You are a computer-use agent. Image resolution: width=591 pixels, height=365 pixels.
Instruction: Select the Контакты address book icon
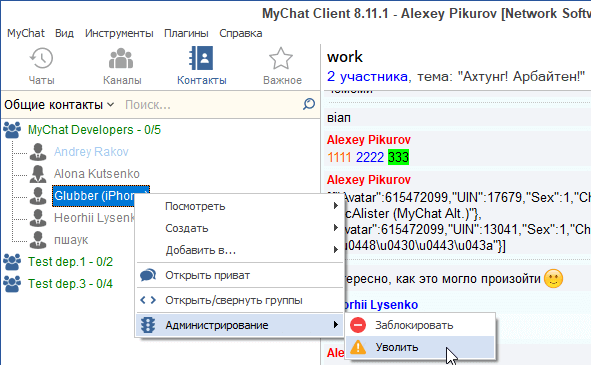(x=201, y=58)
